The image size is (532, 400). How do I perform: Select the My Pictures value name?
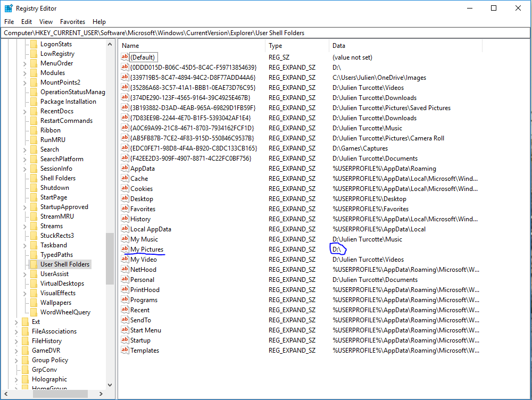pyautogui.click(x=147, y=249)
